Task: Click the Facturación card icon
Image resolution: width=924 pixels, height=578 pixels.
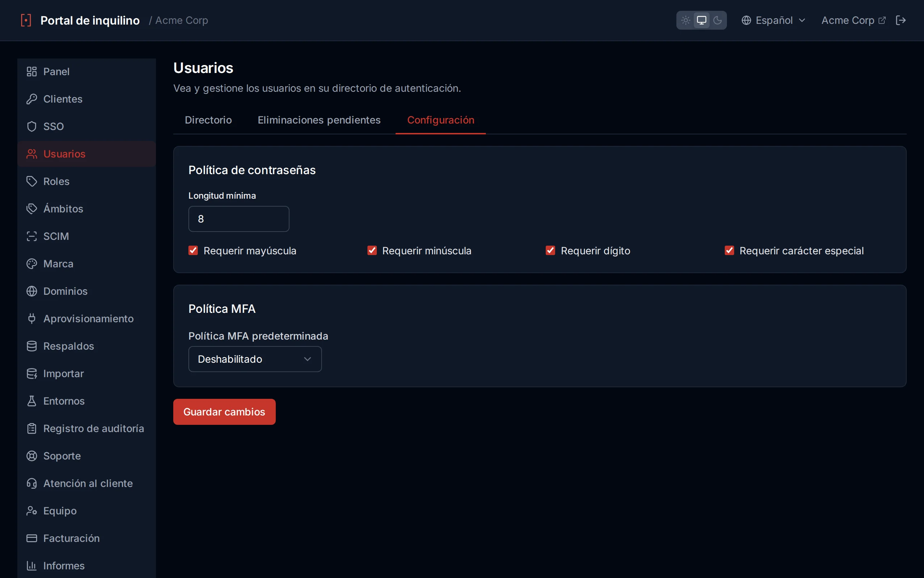Action: click(32, 538)
